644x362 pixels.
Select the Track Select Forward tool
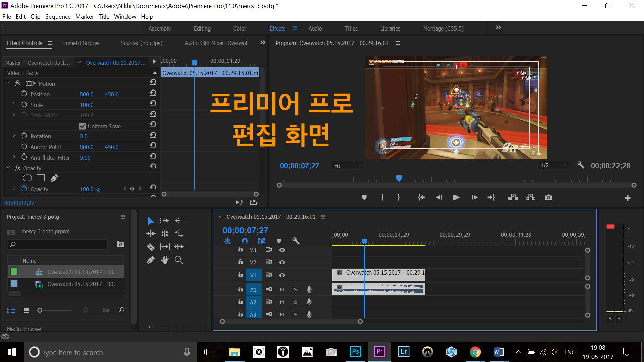(x=164, y=220)
